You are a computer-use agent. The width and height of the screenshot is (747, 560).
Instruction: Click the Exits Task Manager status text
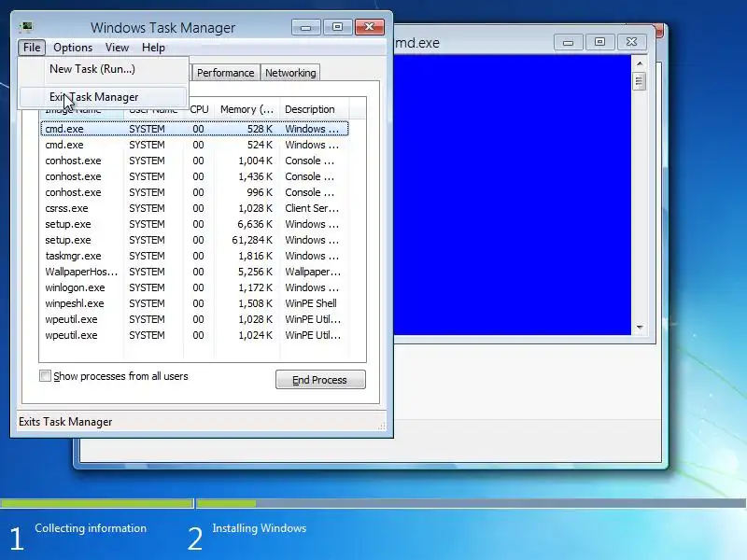(65, 422)
